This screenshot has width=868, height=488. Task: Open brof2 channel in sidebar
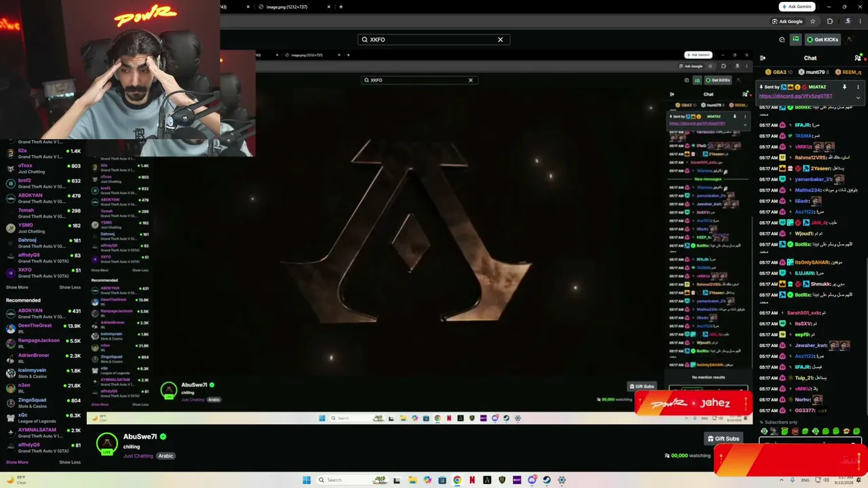pyautogui.click(x=43, y=183)
